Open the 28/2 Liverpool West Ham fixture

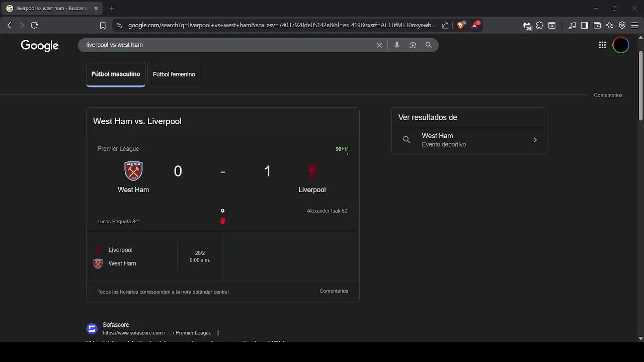154,256
